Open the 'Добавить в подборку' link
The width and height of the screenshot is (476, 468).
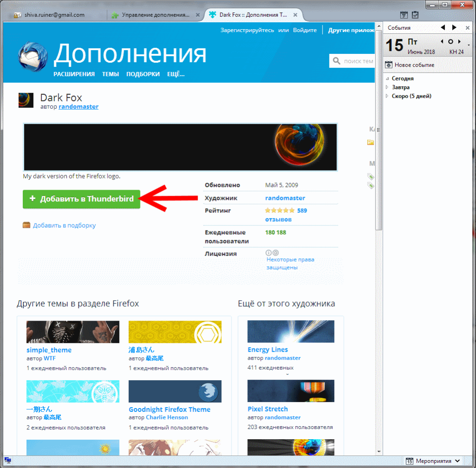coord(64,225)
